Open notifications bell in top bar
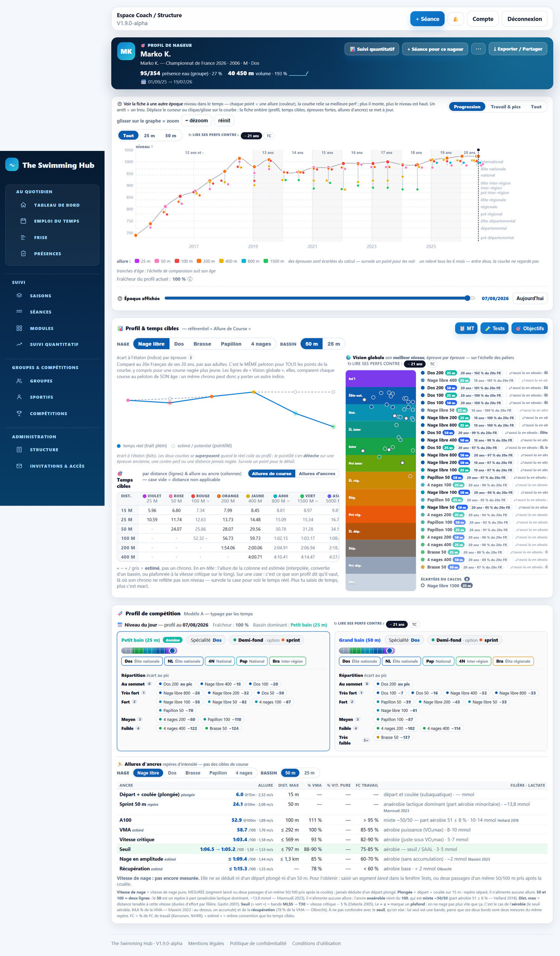Viewport: 560px width, 956px height. click(456, 19)
